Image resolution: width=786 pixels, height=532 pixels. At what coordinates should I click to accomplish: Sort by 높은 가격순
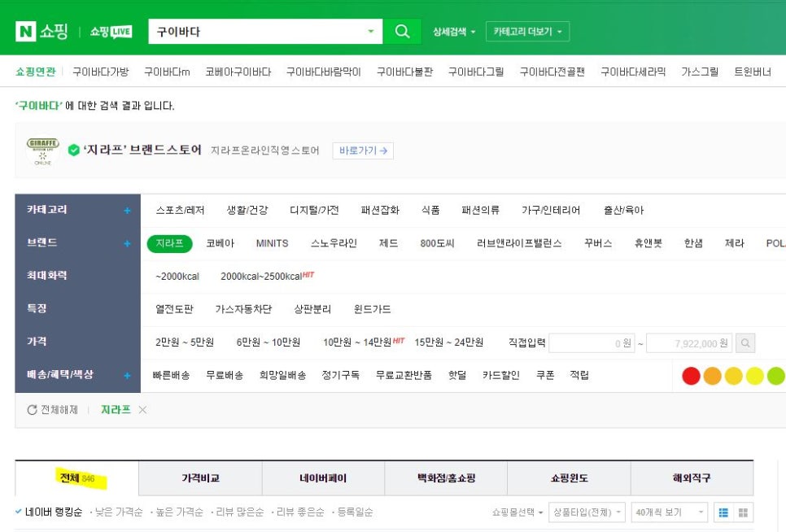[180, 512]
